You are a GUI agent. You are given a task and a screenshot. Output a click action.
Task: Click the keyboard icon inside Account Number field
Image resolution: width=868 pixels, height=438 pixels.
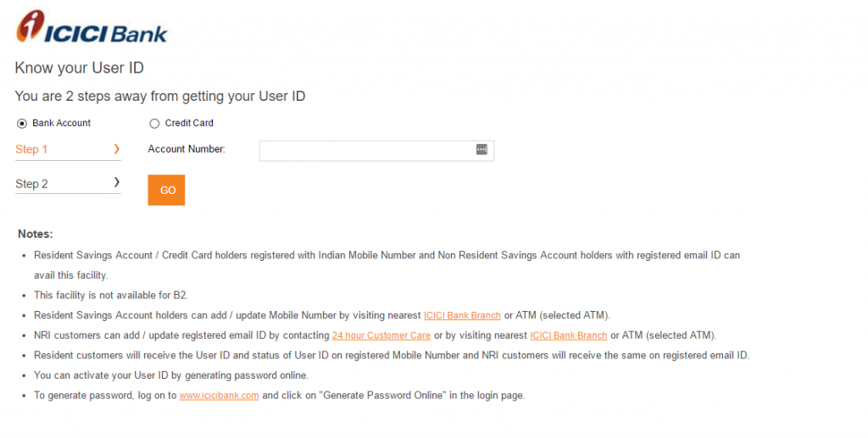(481, 149)
